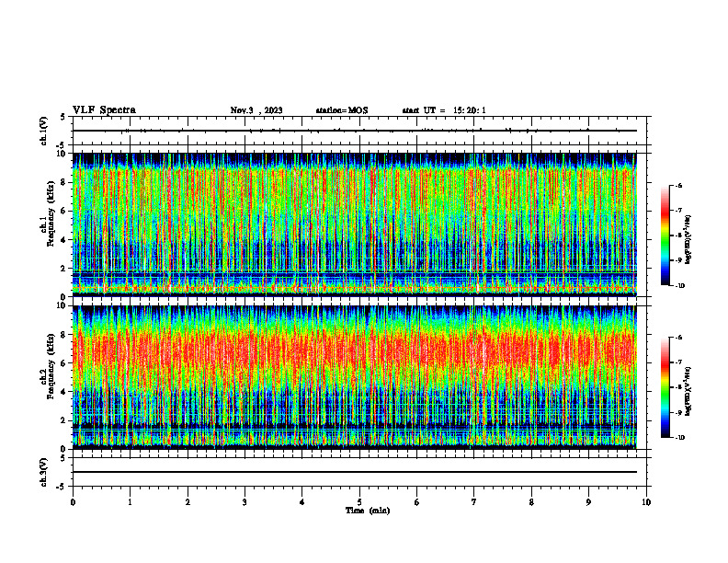The image size is (728, 563).
Task: Click the "Time (min)" axis label
Action: click(x=368, y=511)
